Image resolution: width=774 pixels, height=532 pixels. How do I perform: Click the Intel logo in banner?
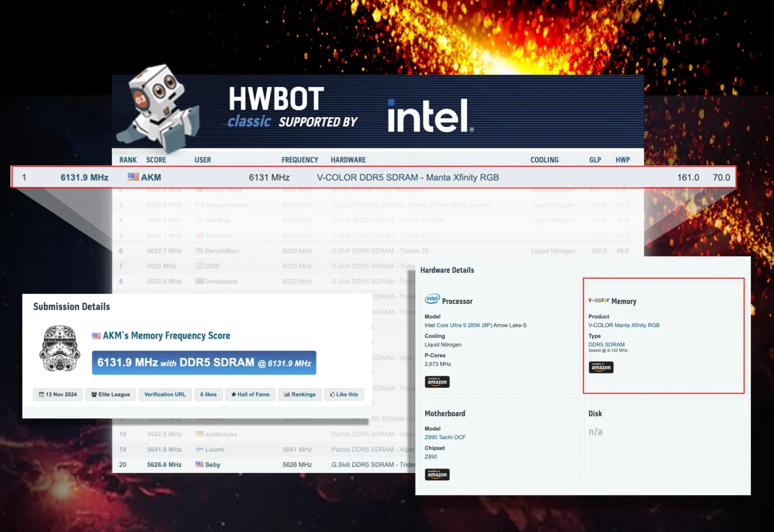[430, 116]
